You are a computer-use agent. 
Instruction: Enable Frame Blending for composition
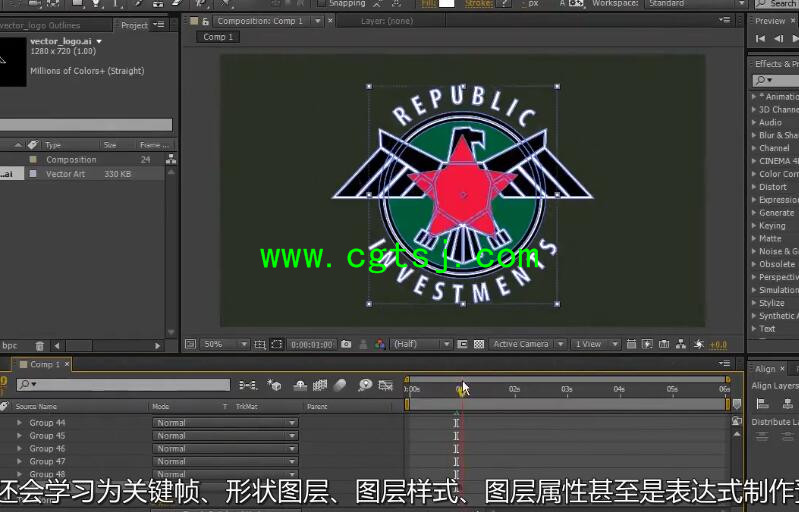coord(320,385)
